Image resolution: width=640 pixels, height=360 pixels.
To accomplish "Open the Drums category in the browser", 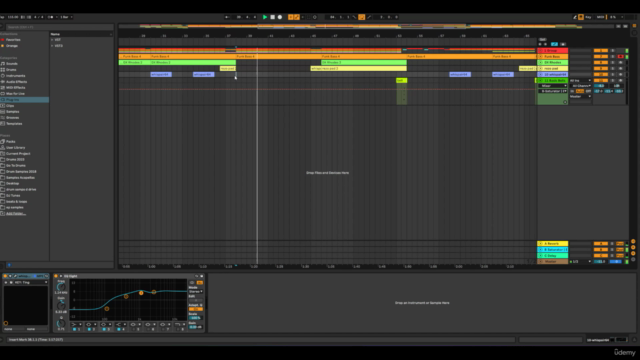I will [x=11, y=70].
